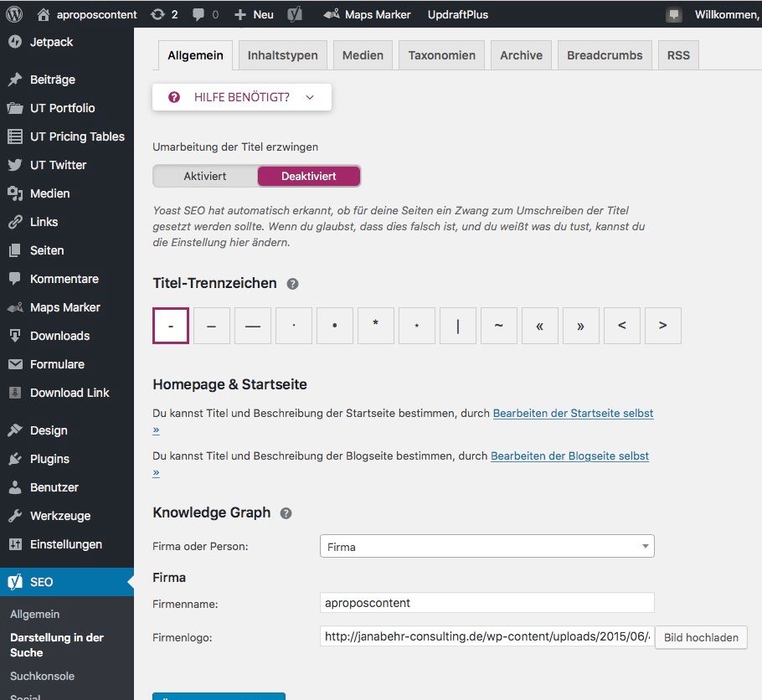Click the Benutzer user icon

point(15,487)
